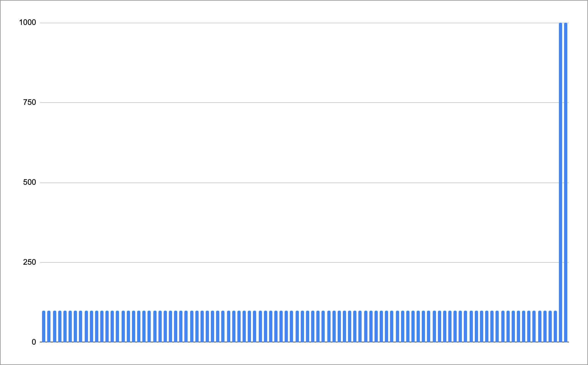Click the 500 y-axis label

(29, 182)
